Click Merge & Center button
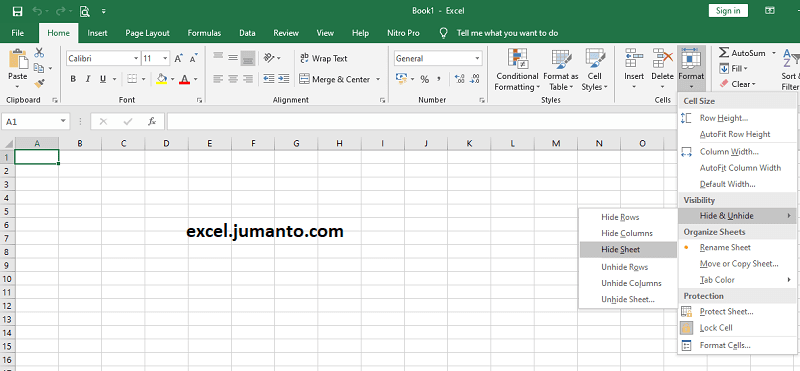This screenshot has height=371, width=800. click(x=335, y=79)
